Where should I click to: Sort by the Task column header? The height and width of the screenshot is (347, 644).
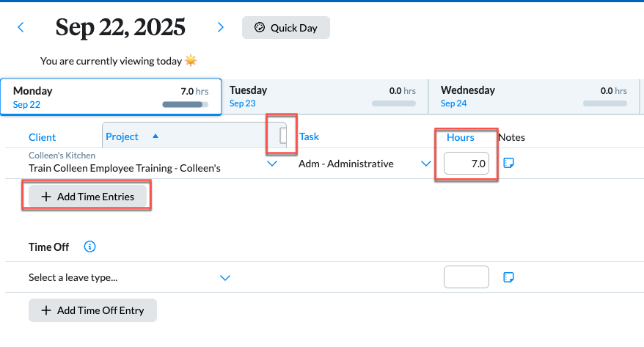(309, 136)
